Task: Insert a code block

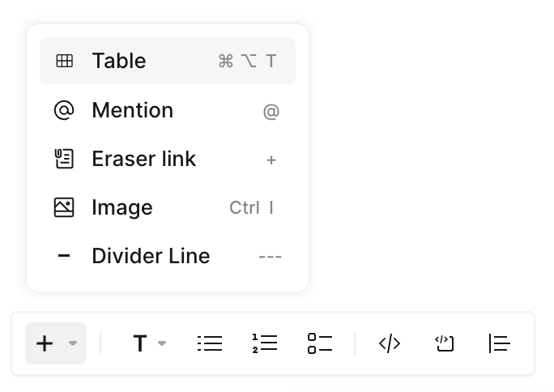Action: click(444, 343)
